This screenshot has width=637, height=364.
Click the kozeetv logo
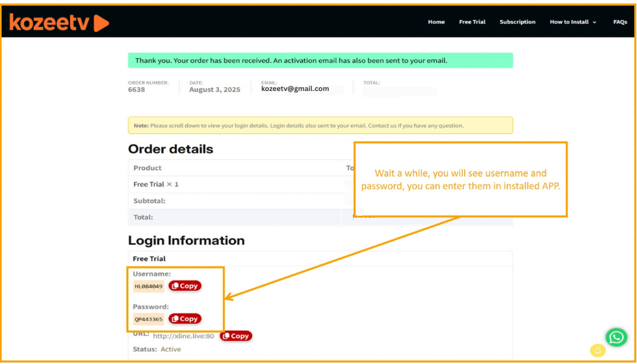click(x=58, y=23)
